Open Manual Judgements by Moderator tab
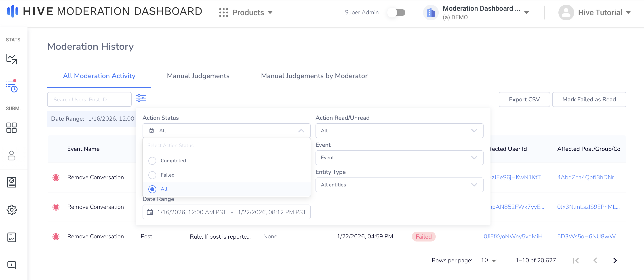Screen dimensions: 644x280 coord(314,76)
